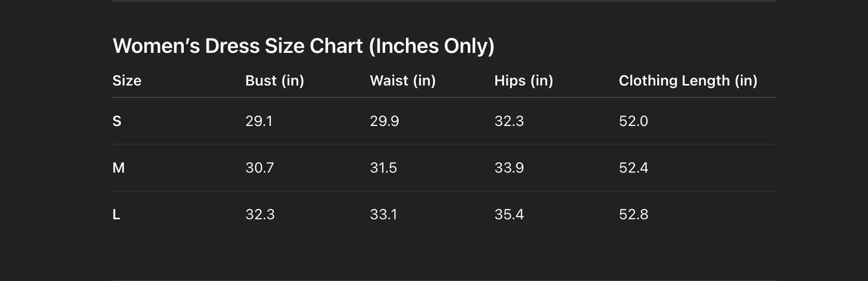The height and width of the screenshot is (281, 868).
Task: Click the Size column header
Action: point(127,81)
